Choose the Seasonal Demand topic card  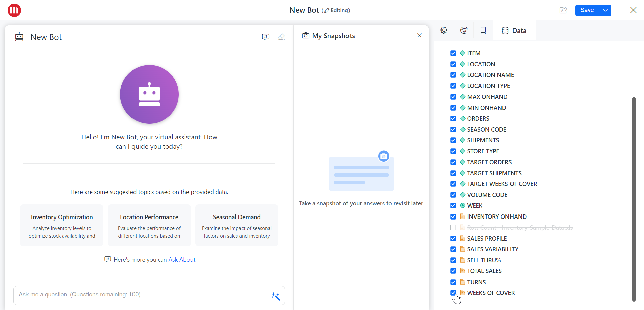pyautogui.click(x=236, y=226)
